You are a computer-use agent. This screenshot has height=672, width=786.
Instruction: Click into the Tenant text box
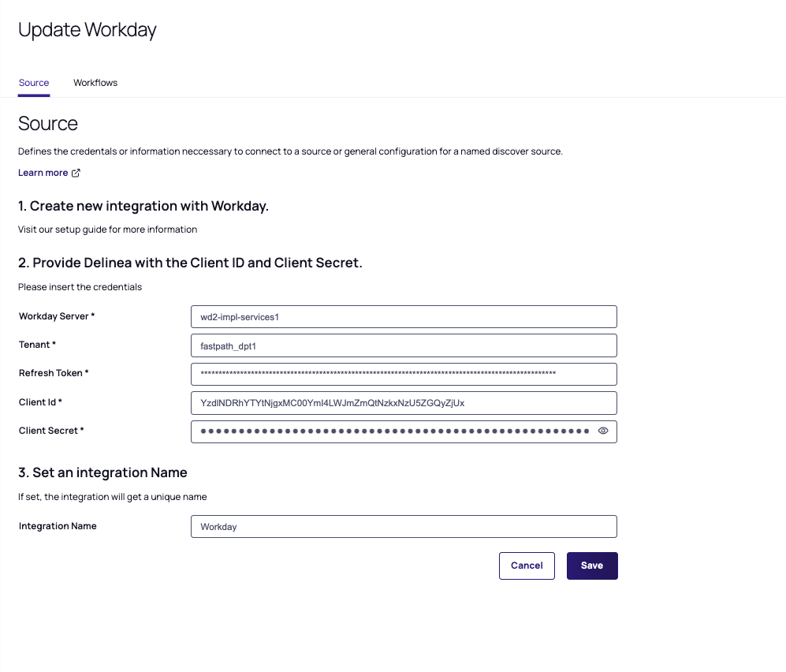[x=403, y=345]
